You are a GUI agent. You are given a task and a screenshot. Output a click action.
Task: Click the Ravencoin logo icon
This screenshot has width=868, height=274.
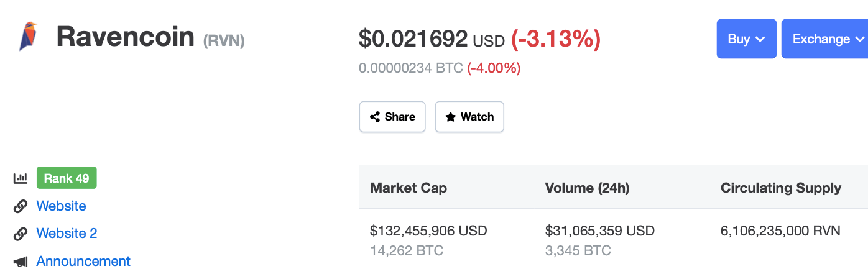click(x=28, y=36)
